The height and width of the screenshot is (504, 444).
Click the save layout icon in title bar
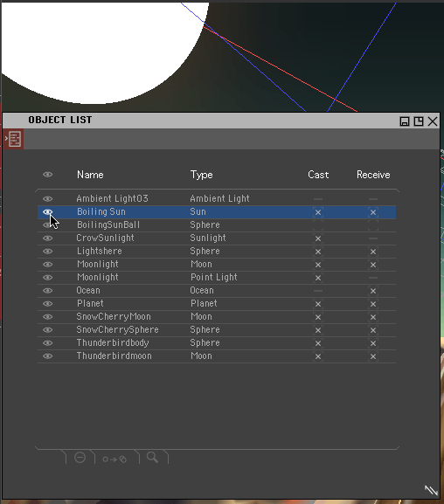405,121
